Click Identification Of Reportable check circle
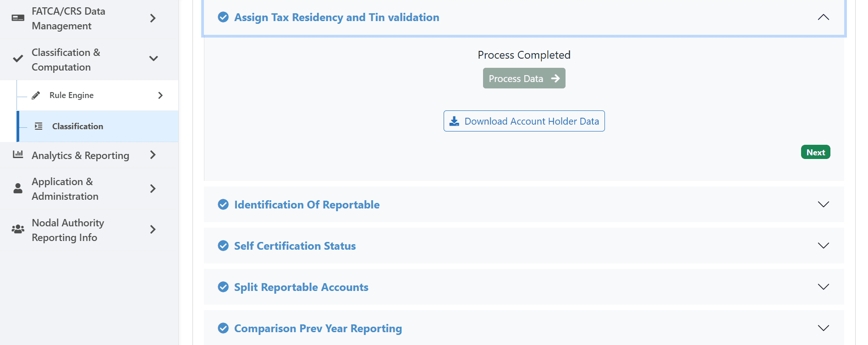 [223, 204]
